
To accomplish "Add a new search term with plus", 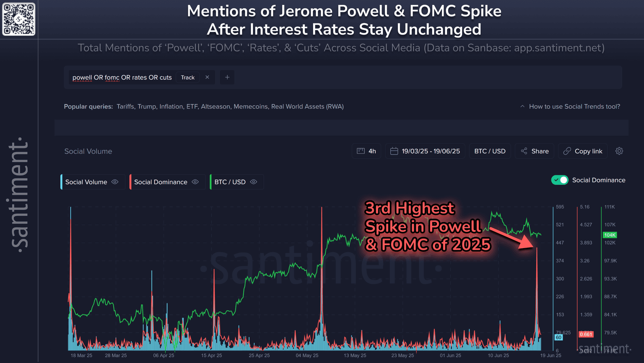I will pos(227,77).
